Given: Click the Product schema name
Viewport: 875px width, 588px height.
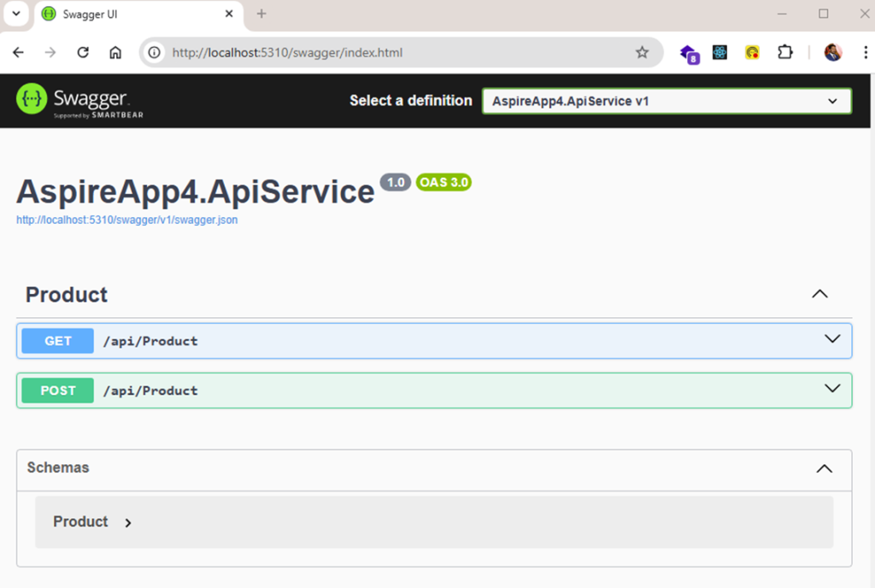Looking at the screenshot, I should point(80,521).
